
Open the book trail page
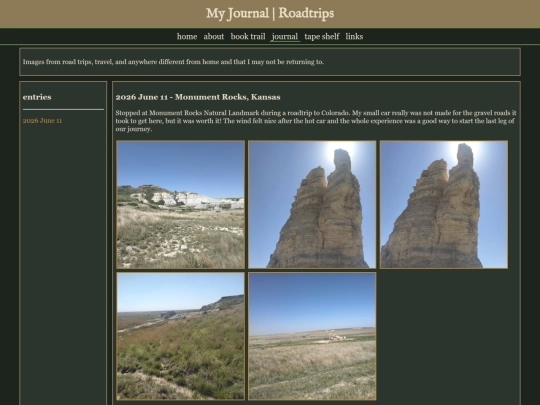(x=248, y=37)
